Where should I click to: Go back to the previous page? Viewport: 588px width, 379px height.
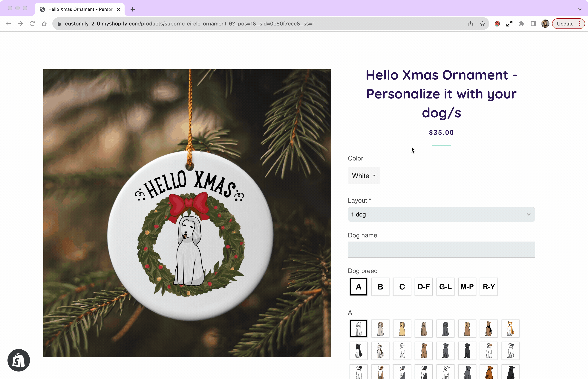coord(8,24)
